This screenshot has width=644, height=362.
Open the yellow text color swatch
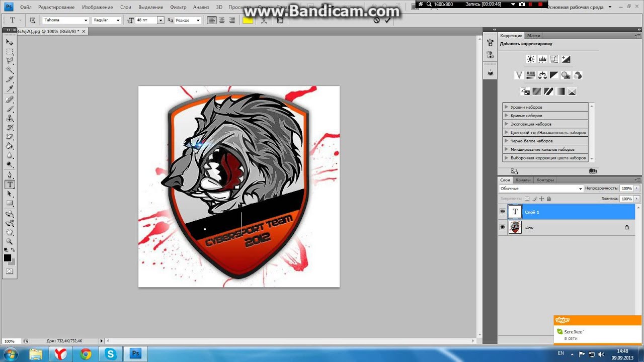tap(248, 20)
